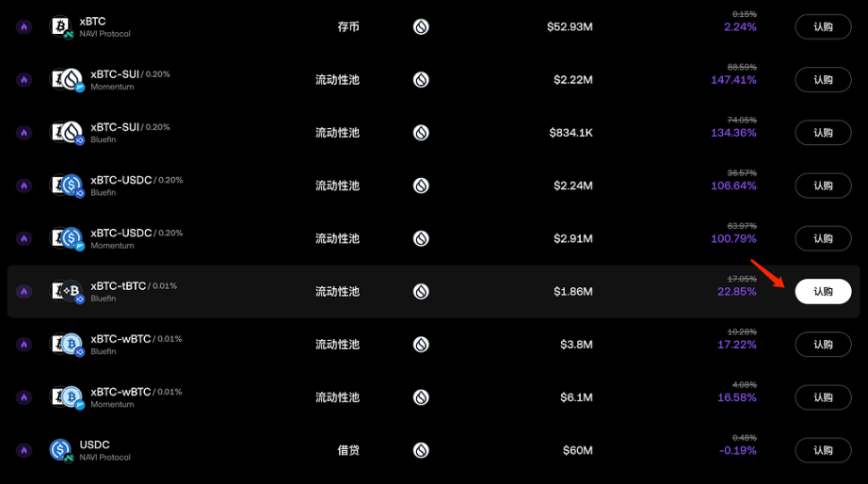Click 认购 for xBTC NAVI Protocol deposit

click(x=823, y=26)
